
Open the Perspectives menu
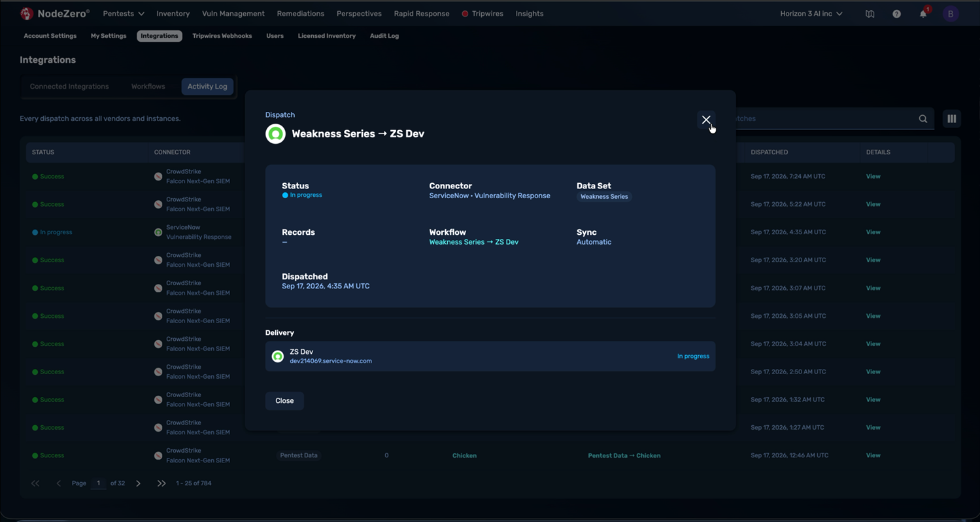(359, 14)
